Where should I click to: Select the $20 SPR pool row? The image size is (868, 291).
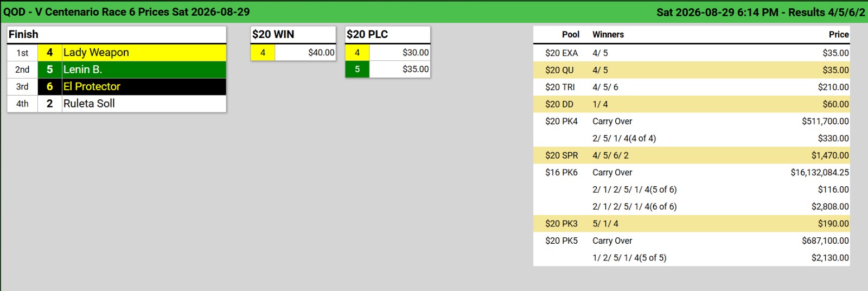692,155
